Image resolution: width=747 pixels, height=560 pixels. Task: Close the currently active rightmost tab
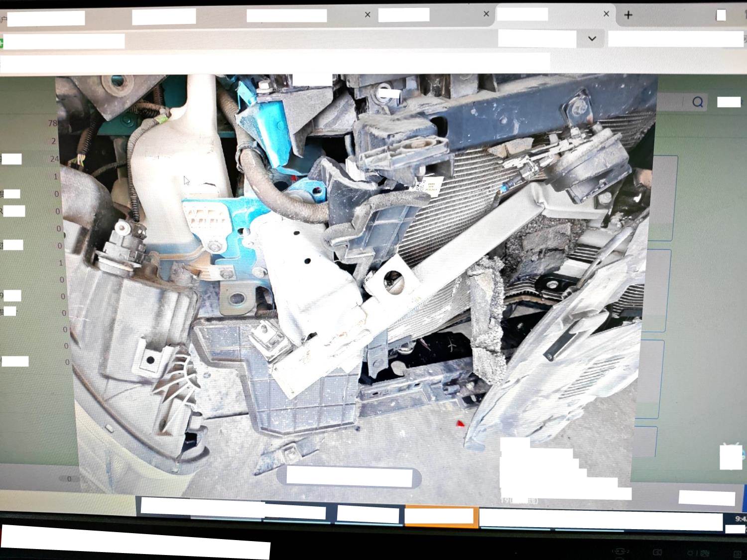[x=606, y=14]
